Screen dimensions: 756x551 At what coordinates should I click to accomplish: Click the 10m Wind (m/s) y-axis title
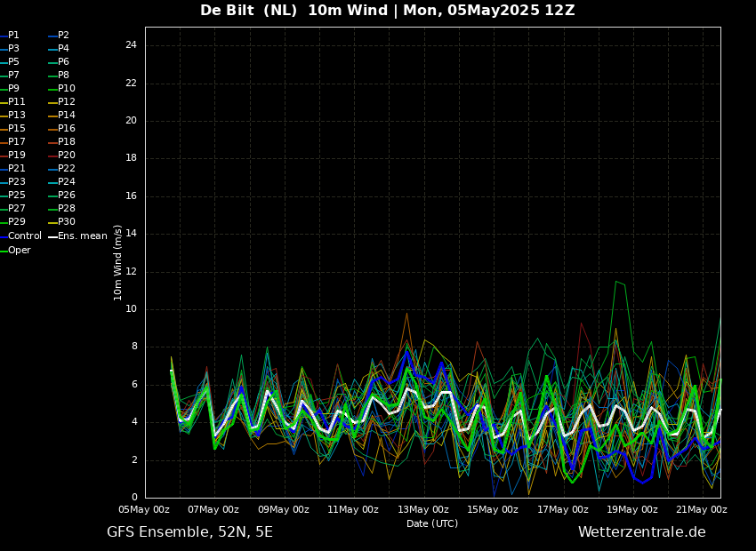[x=118, y=262]
